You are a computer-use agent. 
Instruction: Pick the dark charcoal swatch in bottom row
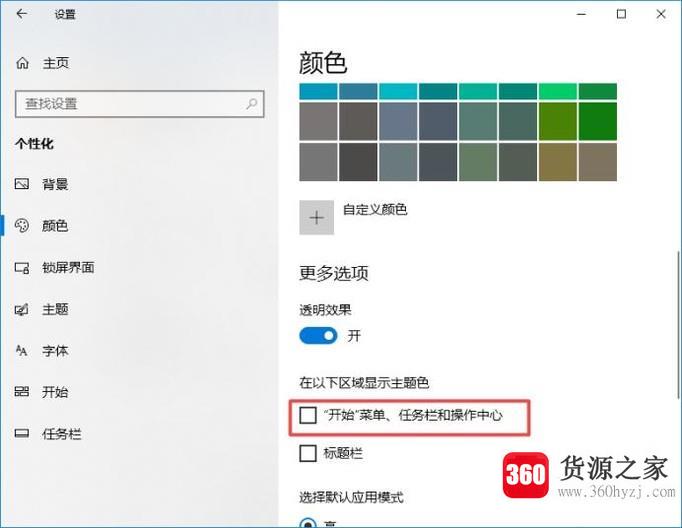358,162
